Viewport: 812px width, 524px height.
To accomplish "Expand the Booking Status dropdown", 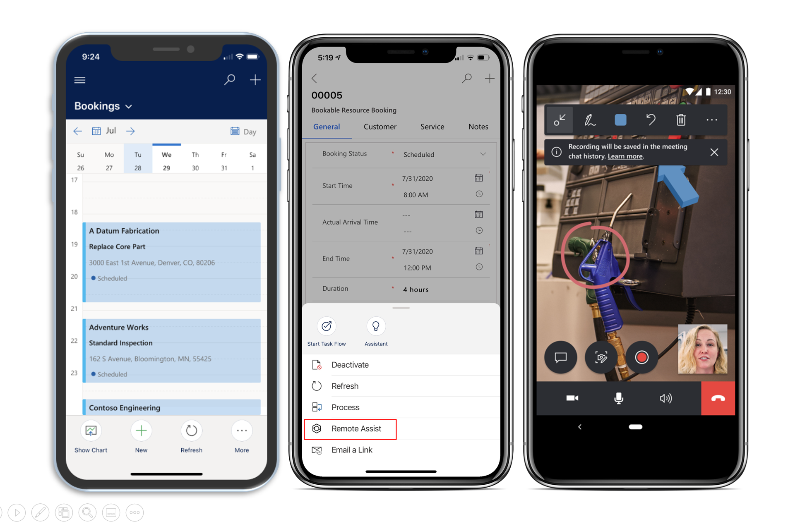I will point(485,152).
